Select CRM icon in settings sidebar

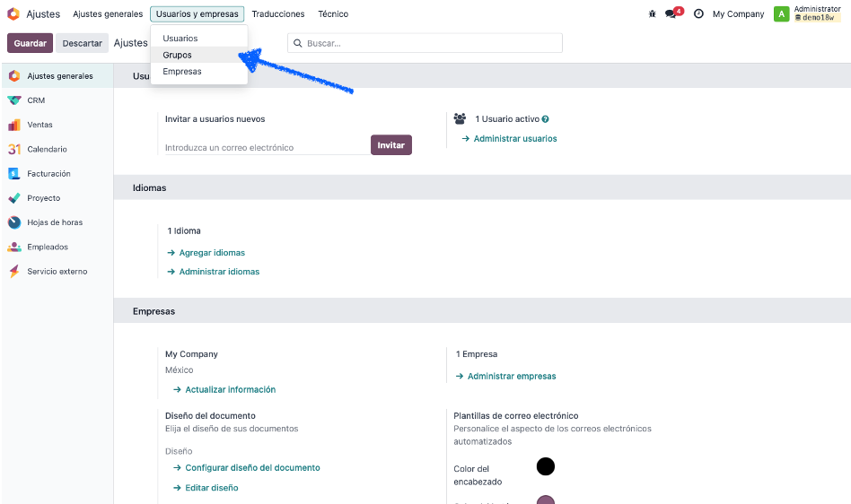[x=14, y=100]
